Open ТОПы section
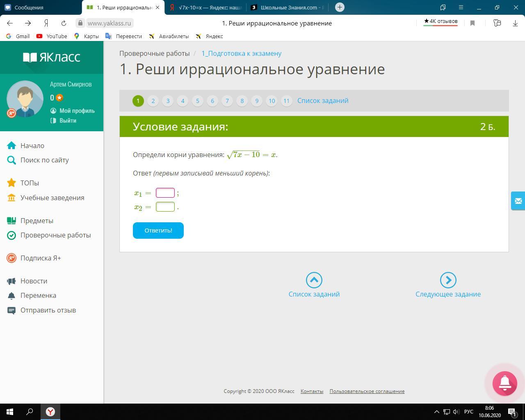This screenshot has width=525, height=420. coord(30,183)
